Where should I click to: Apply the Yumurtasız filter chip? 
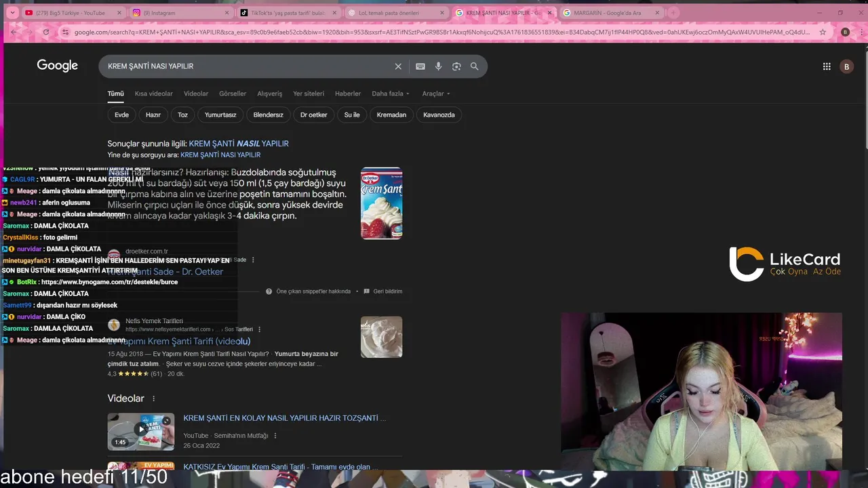click(x=220, y=115)
